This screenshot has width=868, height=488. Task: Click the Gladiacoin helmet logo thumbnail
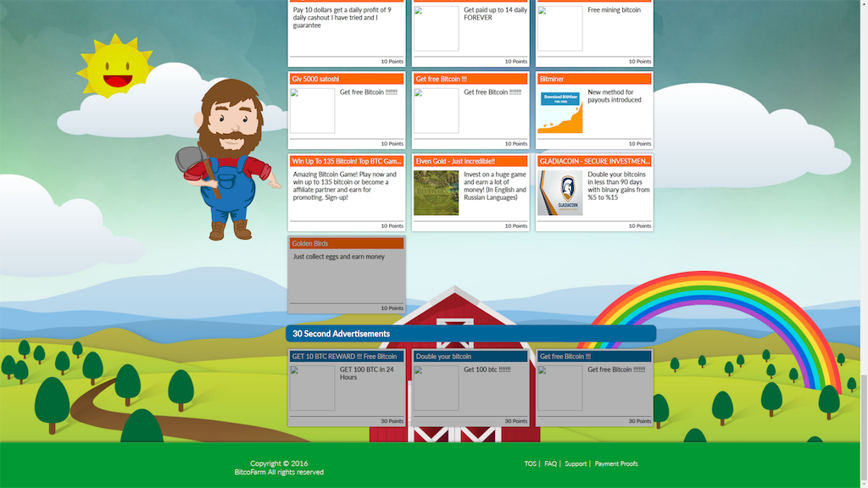point(560,192)
